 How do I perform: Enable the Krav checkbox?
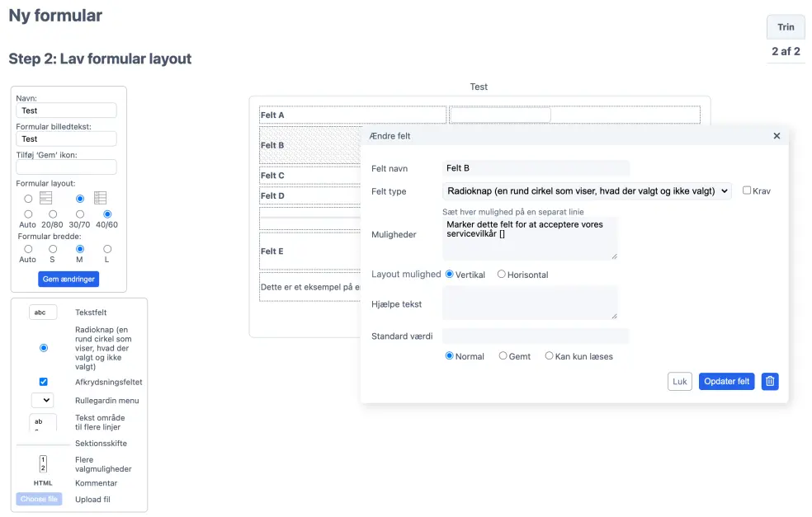click(x=747, y=190)
